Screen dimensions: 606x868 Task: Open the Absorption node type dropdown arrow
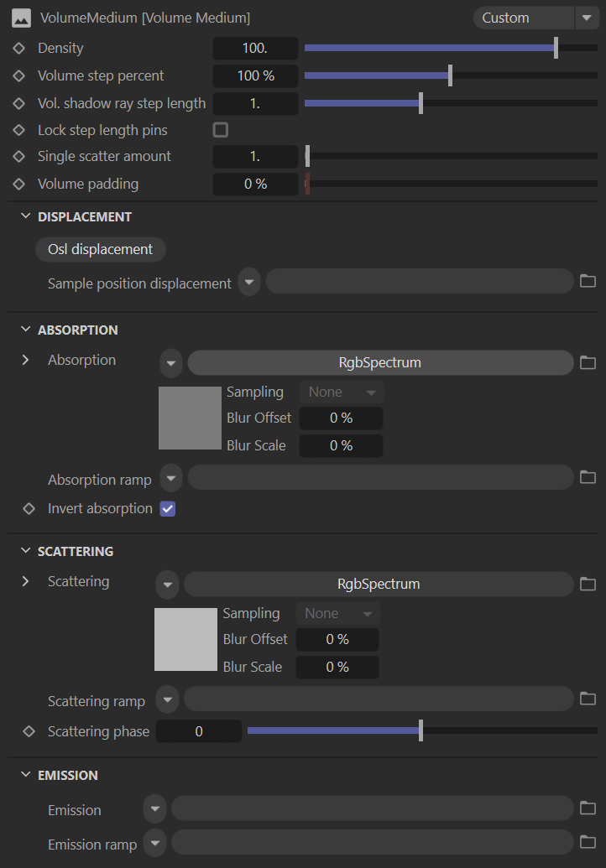171,363
